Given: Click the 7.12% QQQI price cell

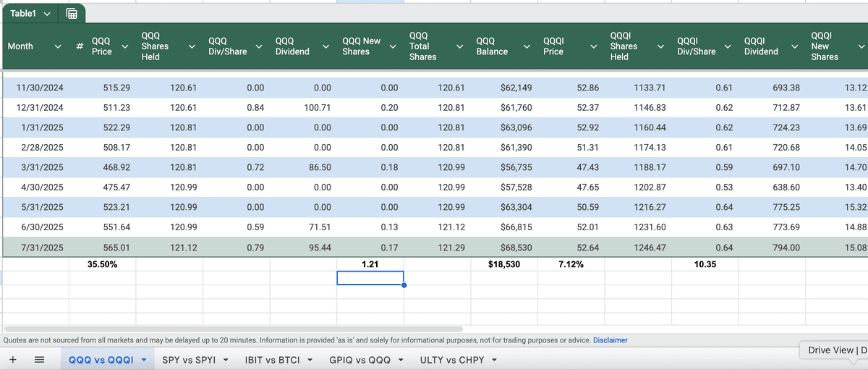Looking at the screenshot, I should (571, 264).
